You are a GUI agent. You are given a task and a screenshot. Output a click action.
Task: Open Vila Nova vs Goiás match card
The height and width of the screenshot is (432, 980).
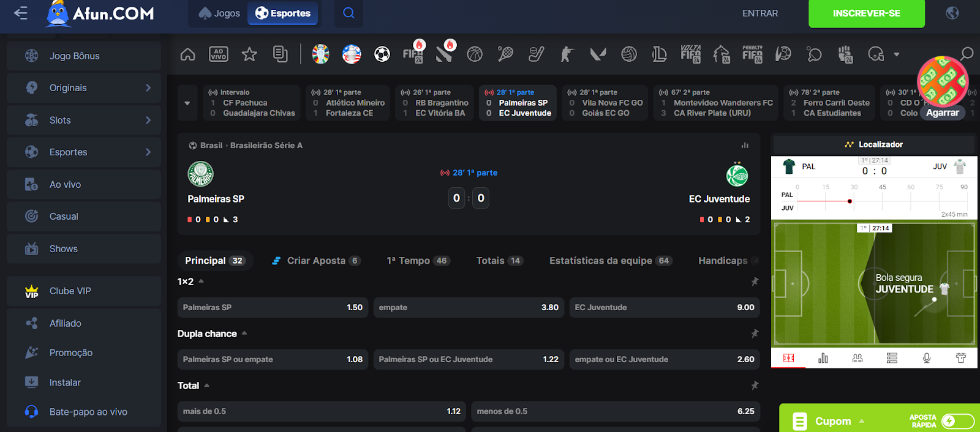click(x=605, y=103)
